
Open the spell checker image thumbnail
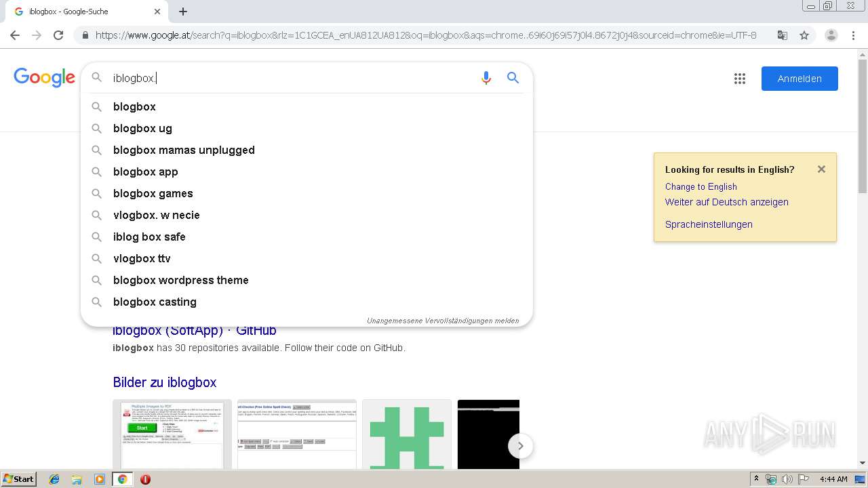point(297,434)
